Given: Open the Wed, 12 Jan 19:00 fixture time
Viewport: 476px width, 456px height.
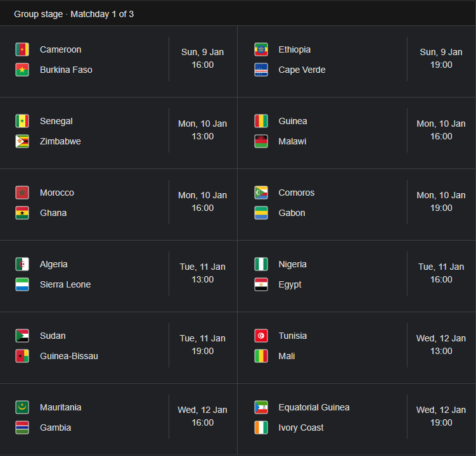Looking at the screenshot, I should [x=441, y=416].
